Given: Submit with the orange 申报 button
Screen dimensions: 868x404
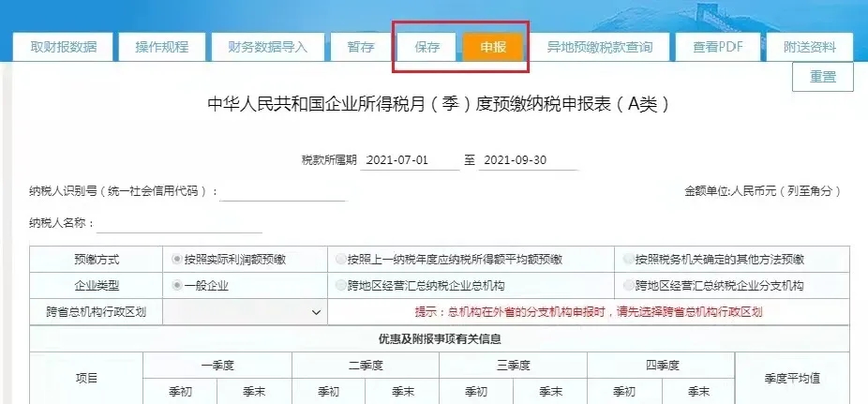Looking at the screenshot, I should (x=493, y=47).
